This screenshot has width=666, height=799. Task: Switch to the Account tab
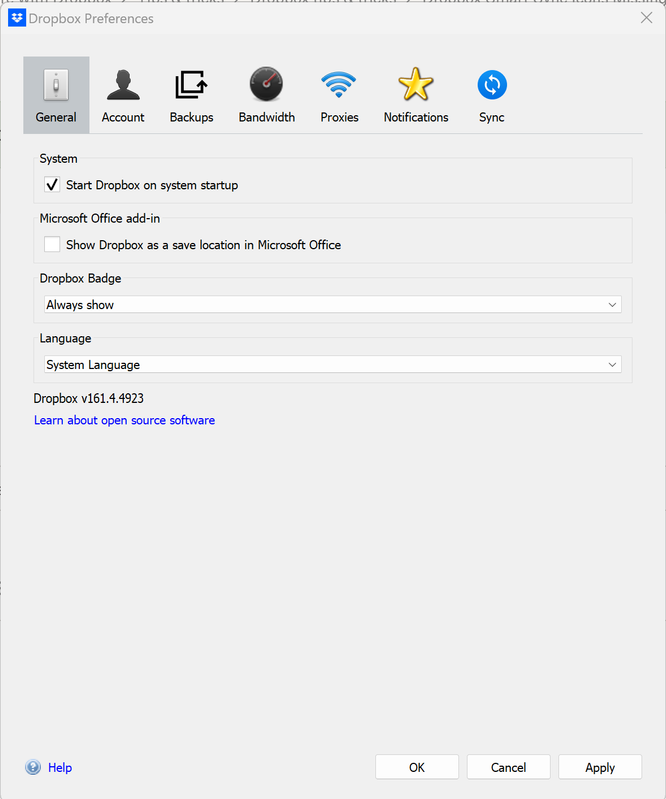[123, 95]
